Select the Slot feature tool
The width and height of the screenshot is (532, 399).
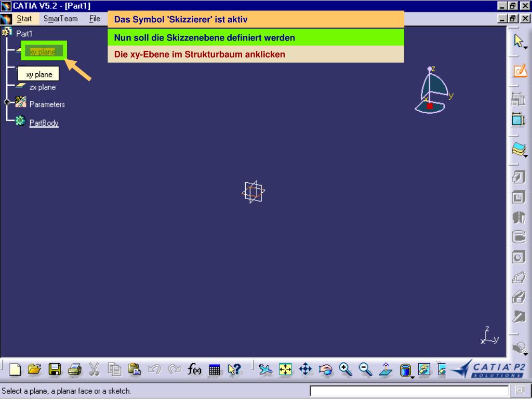pyautogui.click(x=518, y=297)
